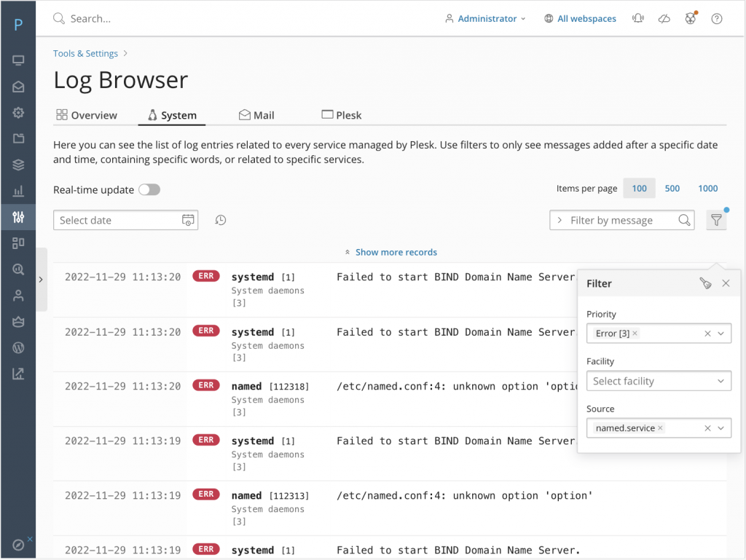Open the Statistics bar chart sidebar icon
Viewport: 746px width, 560px height.
tap(18, 191)
